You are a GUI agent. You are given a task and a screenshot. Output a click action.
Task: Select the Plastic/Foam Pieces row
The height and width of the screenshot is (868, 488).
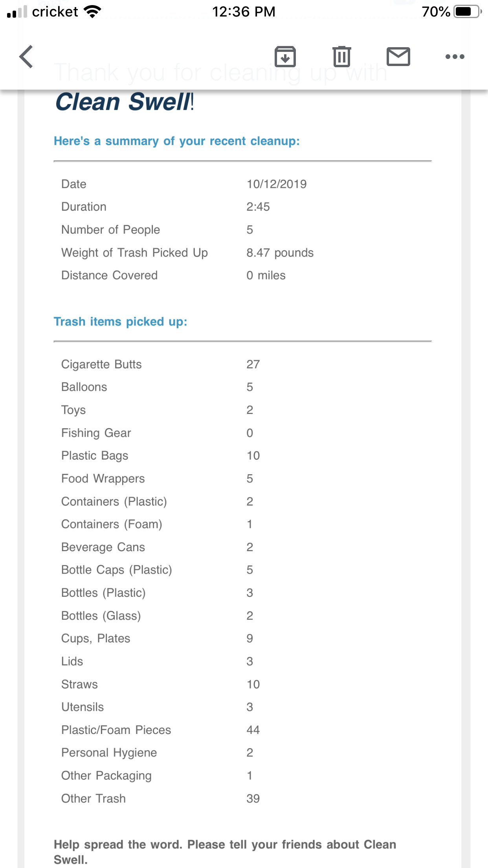pos(242,730)
